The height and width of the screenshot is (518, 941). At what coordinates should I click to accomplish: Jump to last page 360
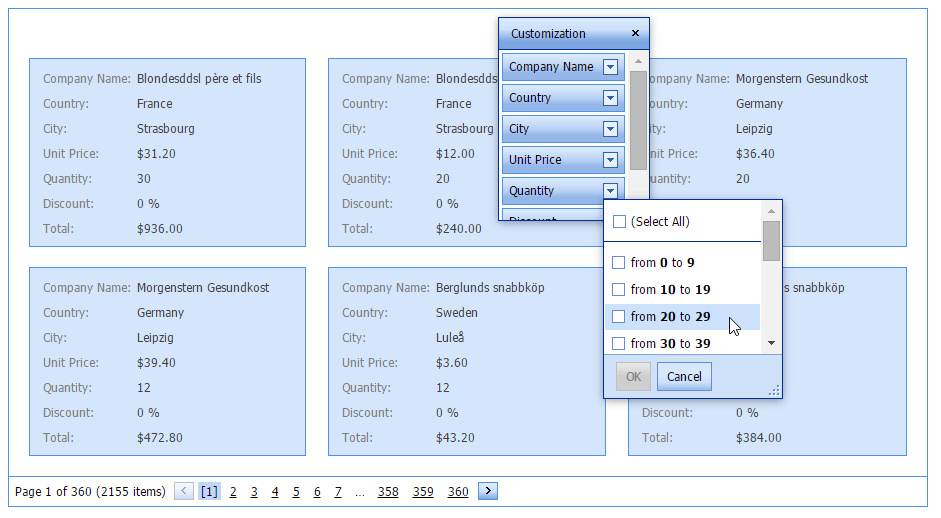tap(457, 492)
